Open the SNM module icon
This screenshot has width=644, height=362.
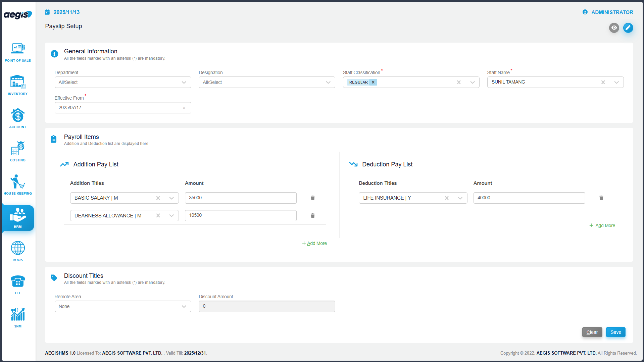click(18, 317)
